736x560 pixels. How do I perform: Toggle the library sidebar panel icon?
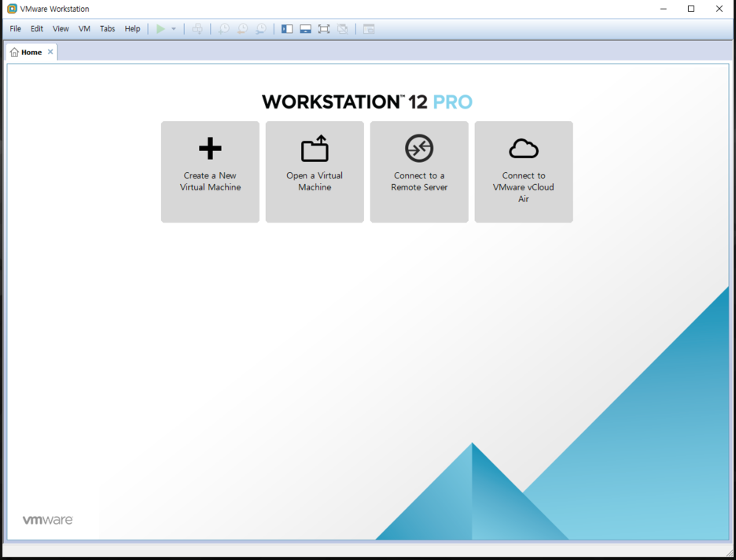(x=287, y=29)
